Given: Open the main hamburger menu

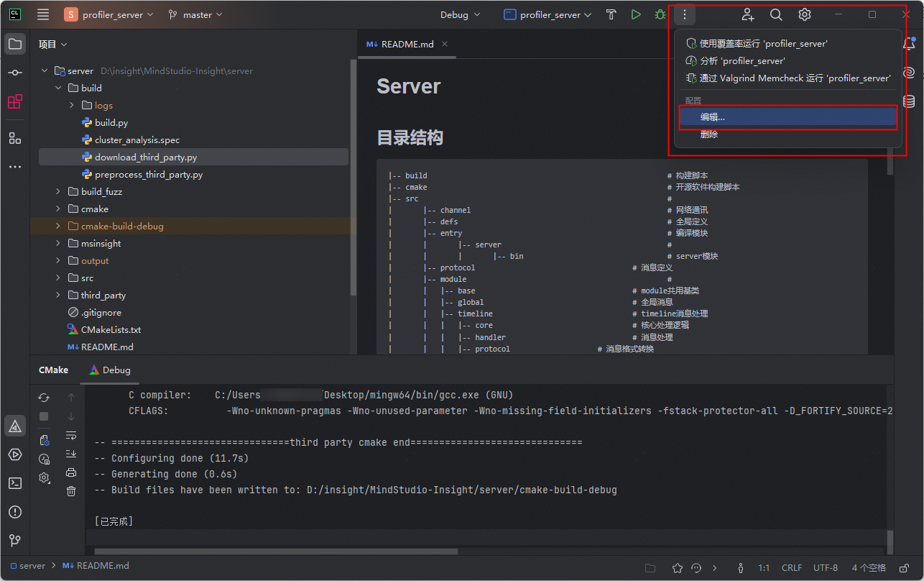Looking at the screenshot, I should coord(43,14).
